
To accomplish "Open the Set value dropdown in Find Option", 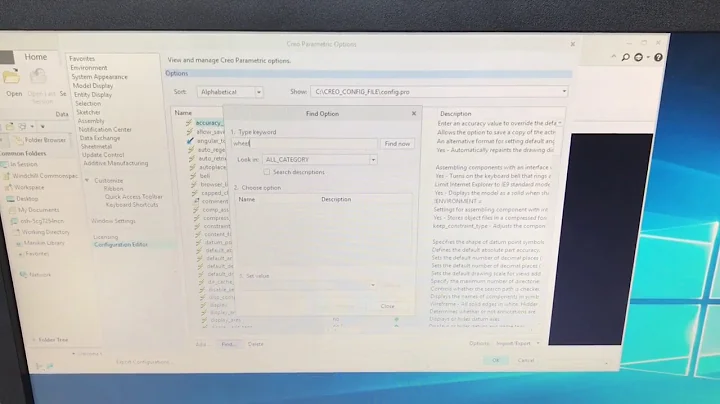I will point(372,285).
